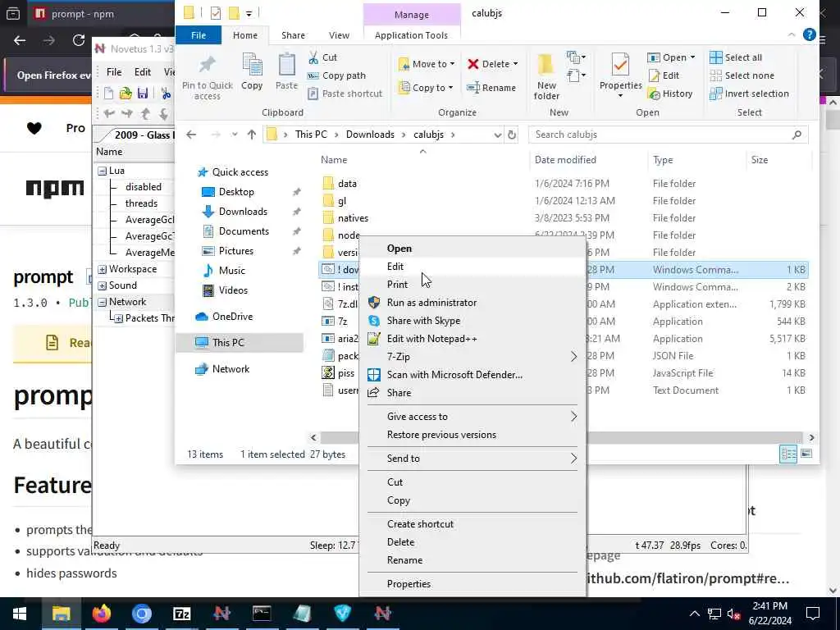Click the Explorer help question mark icon
The height and width of the screenshot is (630, 840).
[809, 34]
